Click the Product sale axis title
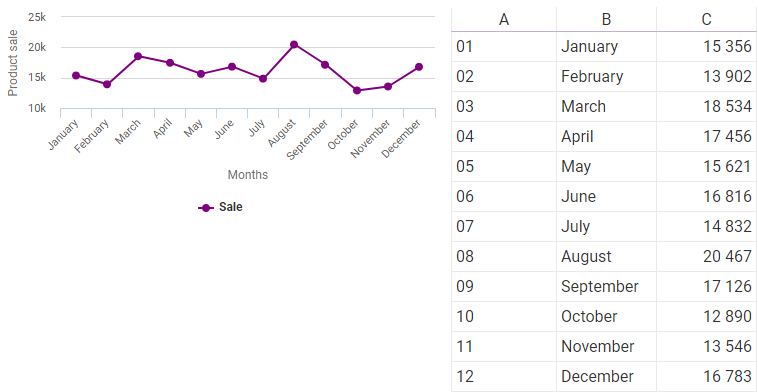Viewport: 758px width, 392px height. click(13, 63)
